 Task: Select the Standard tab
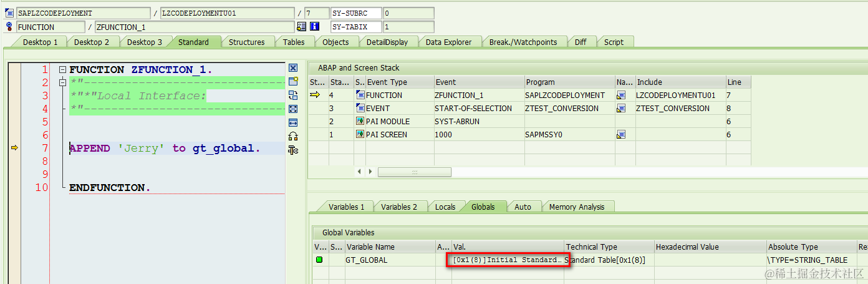(193, 42)
